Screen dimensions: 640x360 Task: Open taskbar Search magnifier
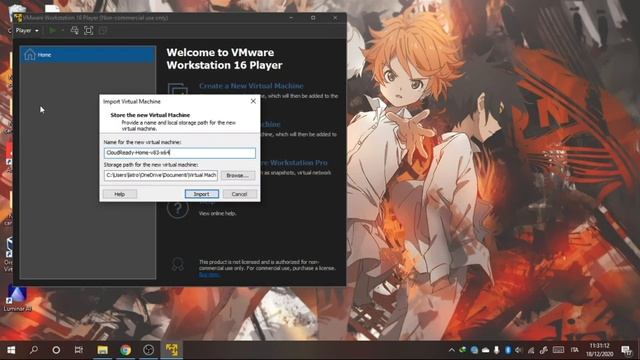pyautogui.click(x=34, y=350)
